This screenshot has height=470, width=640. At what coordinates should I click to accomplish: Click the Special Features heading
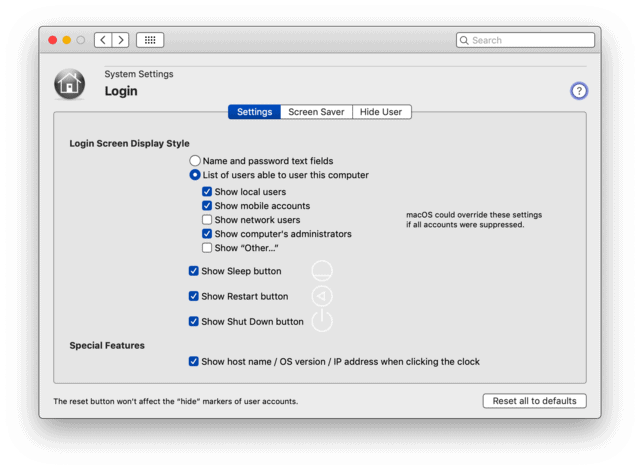(107, 345)
